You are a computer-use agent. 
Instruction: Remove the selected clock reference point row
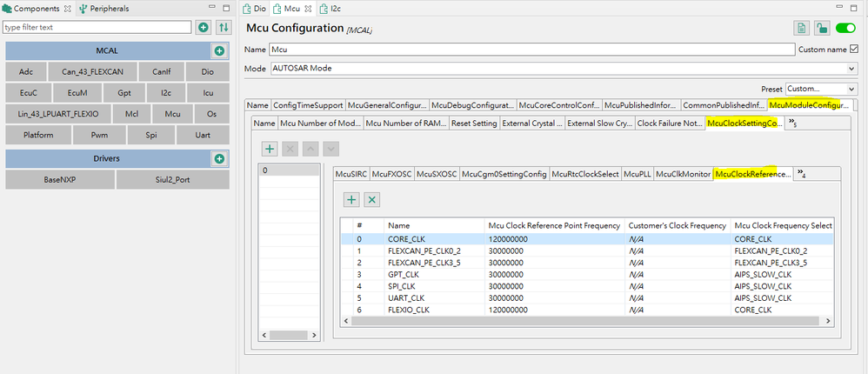coord(371,199)
